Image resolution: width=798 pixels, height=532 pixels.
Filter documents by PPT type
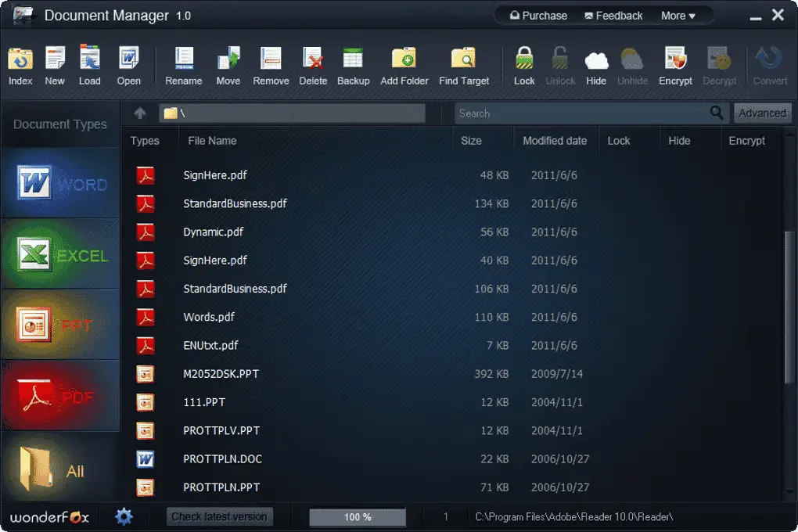coord(60,325)
